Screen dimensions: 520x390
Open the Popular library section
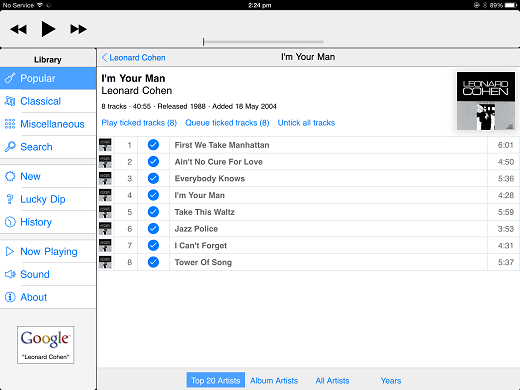[48, 78]
